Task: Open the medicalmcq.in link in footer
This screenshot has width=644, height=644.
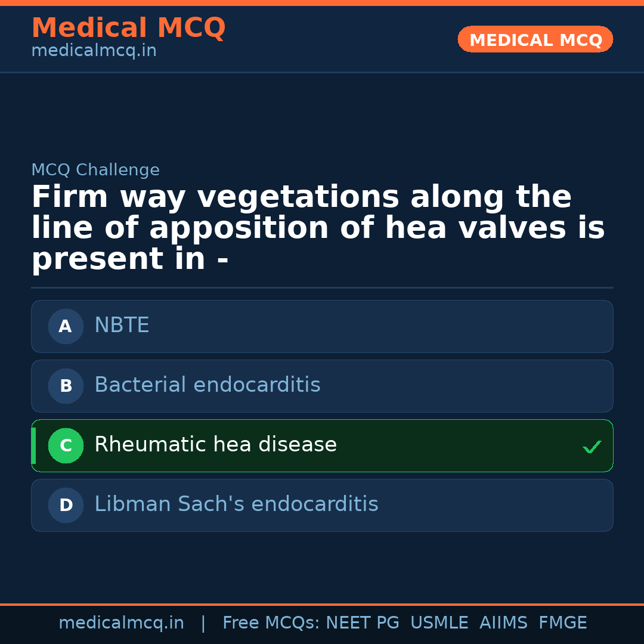Action: [x=121, y=623]
